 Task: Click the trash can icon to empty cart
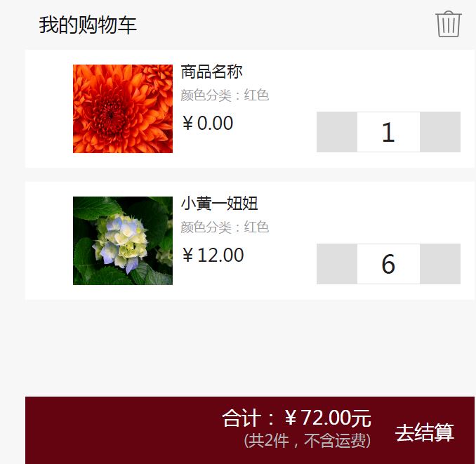(x=449, y=25)
